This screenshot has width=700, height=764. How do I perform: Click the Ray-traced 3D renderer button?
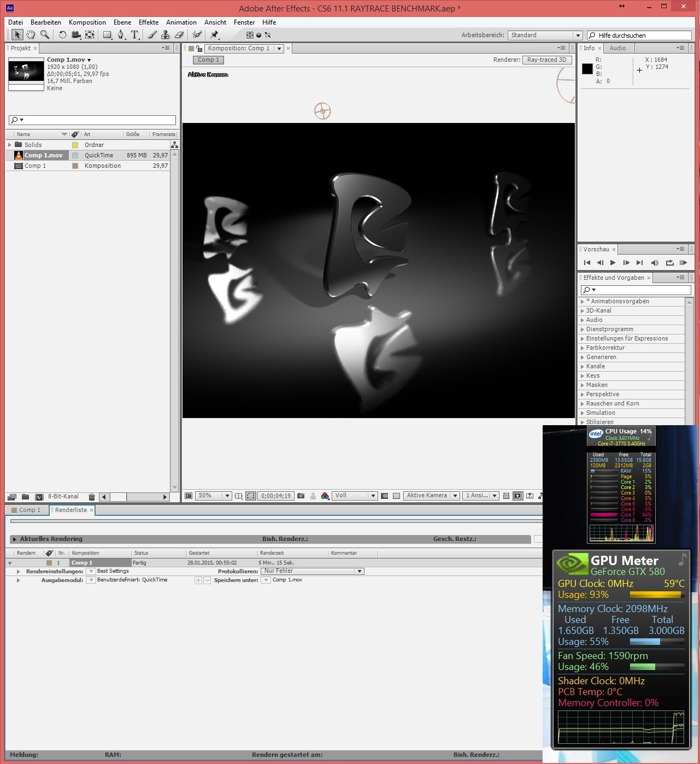coord(547,60)
